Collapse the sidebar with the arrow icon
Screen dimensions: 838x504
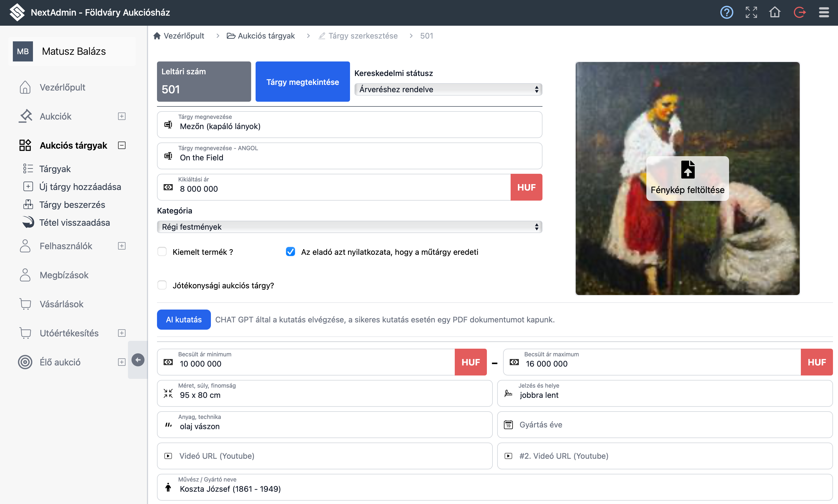138,360
